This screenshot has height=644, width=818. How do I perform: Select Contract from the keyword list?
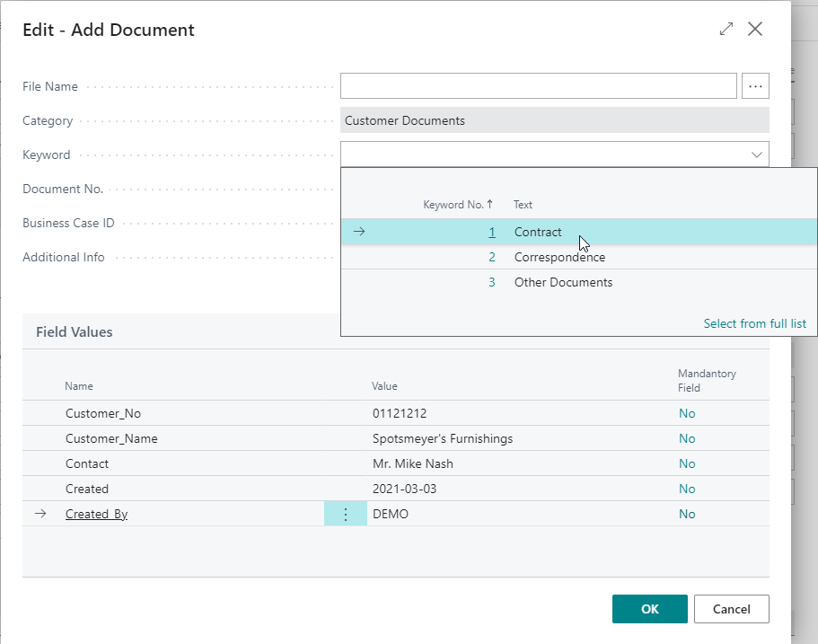pos(538,232)
